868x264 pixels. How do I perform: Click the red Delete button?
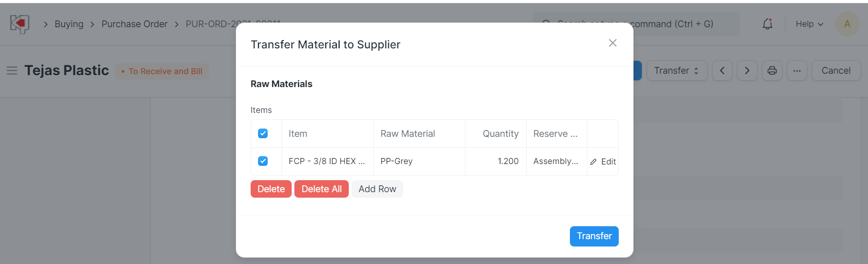(x=271, y=189)
